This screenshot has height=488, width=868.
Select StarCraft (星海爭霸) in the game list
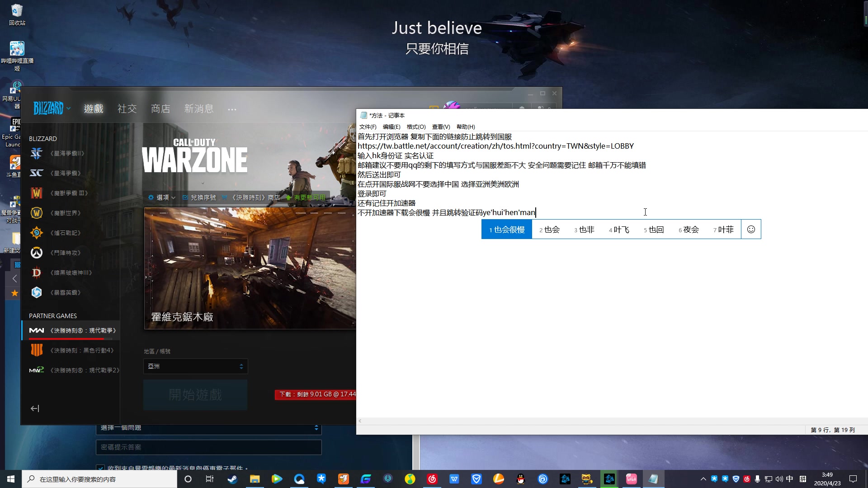56,173
